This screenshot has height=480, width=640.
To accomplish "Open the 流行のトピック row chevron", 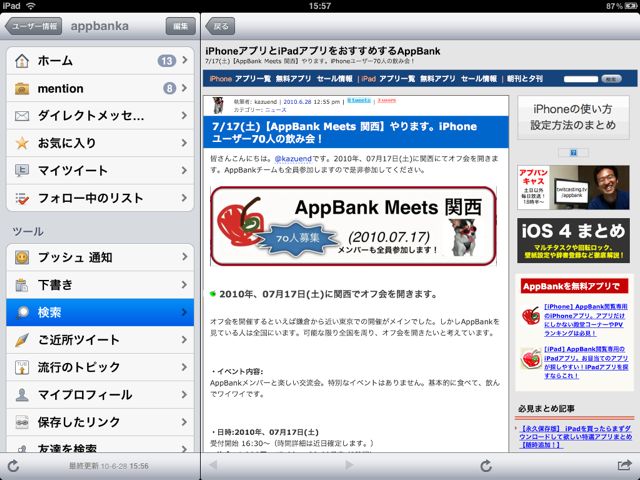I will pos(185,367).
